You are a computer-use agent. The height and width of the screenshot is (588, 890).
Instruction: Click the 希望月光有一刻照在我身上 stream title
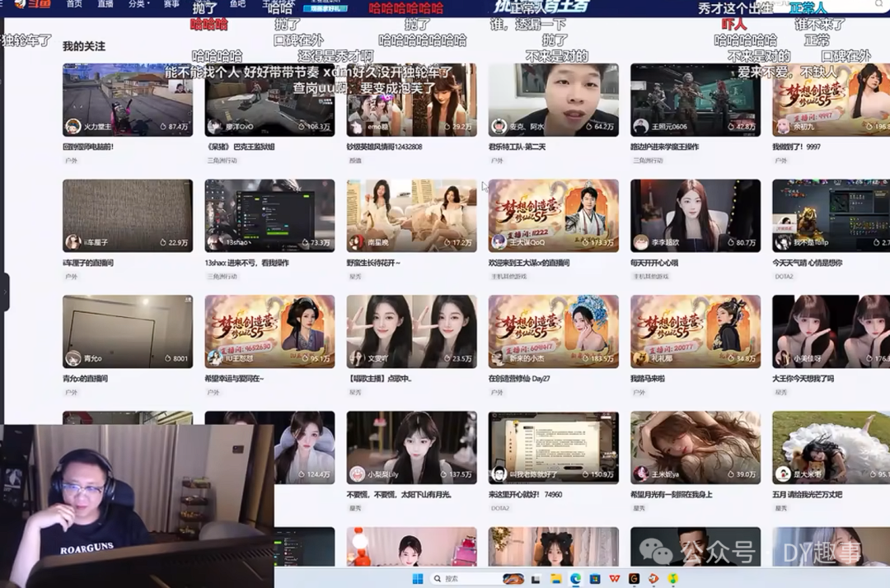672,495
